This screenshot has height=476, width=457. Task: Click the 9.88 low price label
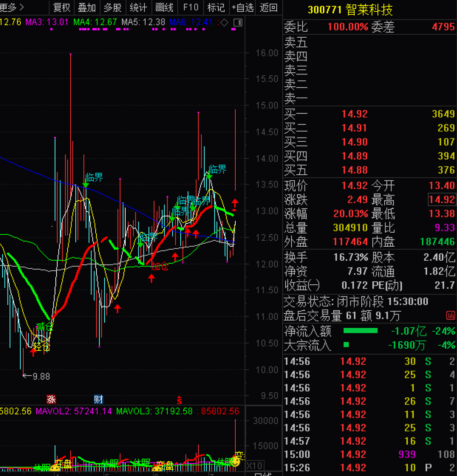[41, 377]
